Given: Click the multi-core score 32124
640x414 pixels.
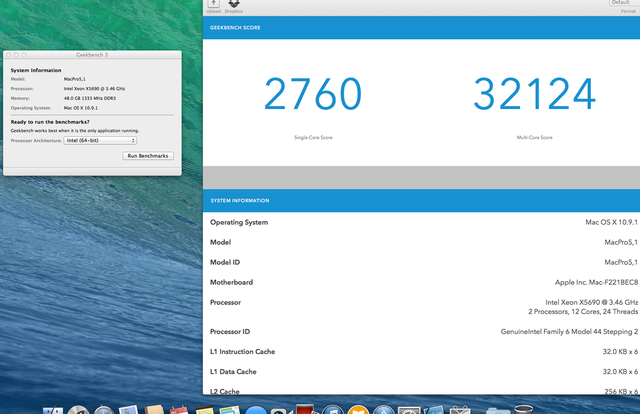Looking at the screenshot, I should [x=534, y=94].
